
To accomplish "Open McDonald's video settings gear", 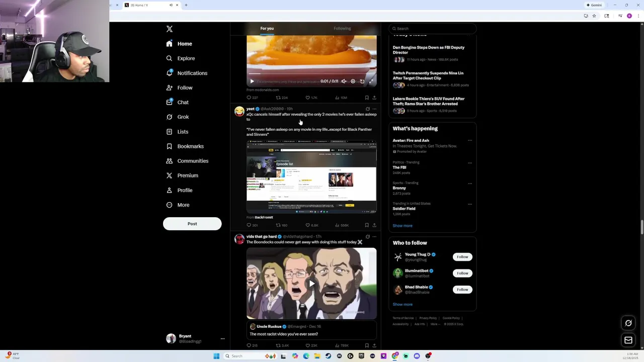I will pyautogui.click(x=353, y=81).
